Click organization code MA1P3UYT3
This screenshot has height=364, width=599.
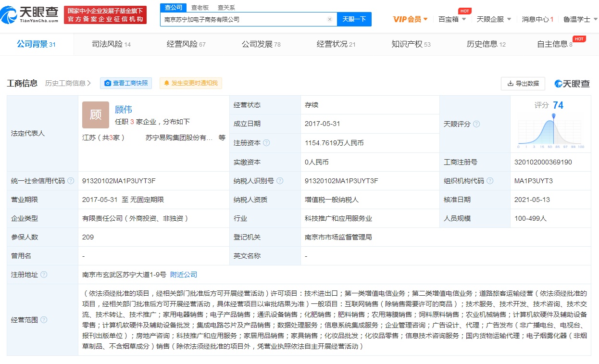point(534,181)
